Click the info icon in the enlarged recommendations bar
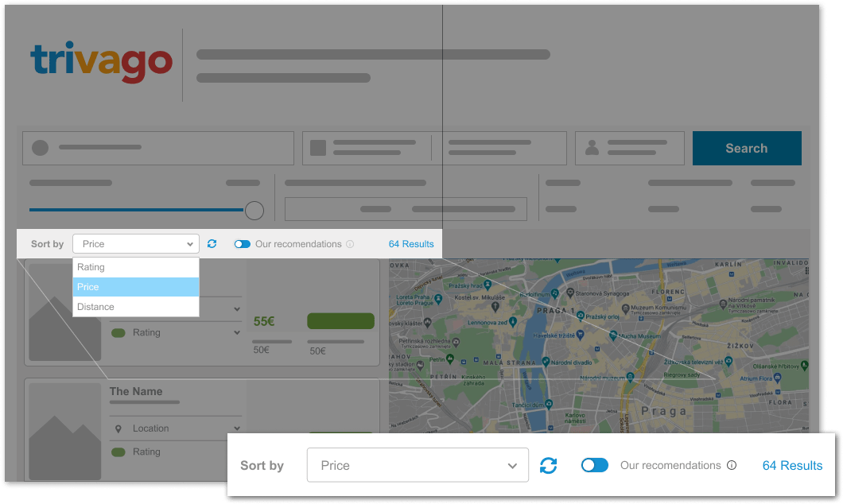 732,466
